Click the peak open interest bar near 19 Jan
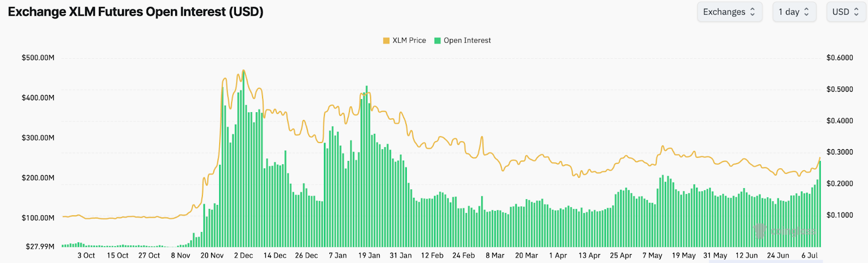This screenshot has width=868, height=263. (x=367, y=166)
